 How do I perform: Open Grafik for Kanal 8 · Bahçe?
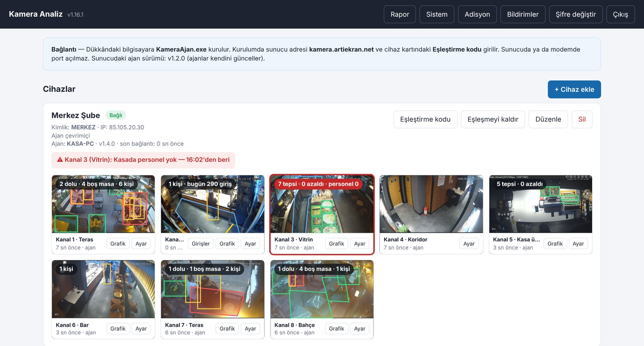click(336, 329)
